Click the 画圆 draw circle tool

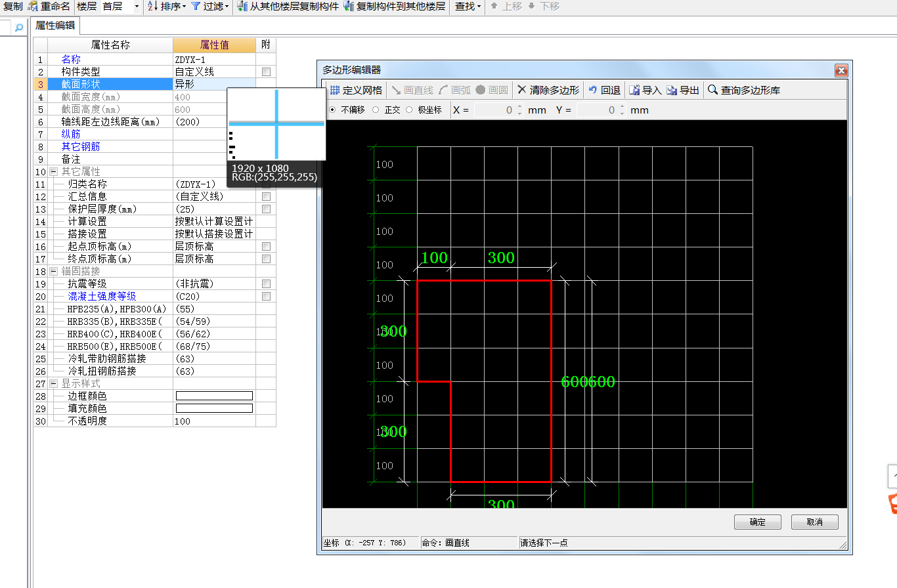(x=492, y=90)
